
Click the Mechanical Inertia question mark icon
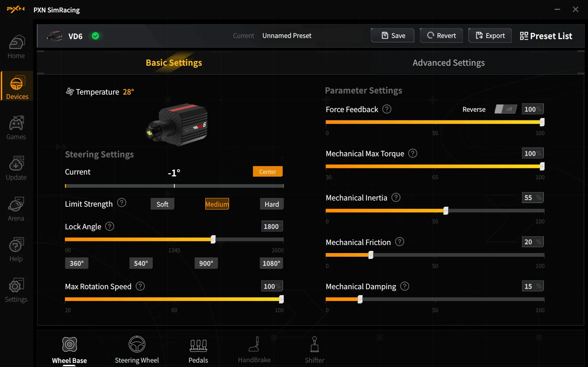pyautogui.click(x=395, y=198)
